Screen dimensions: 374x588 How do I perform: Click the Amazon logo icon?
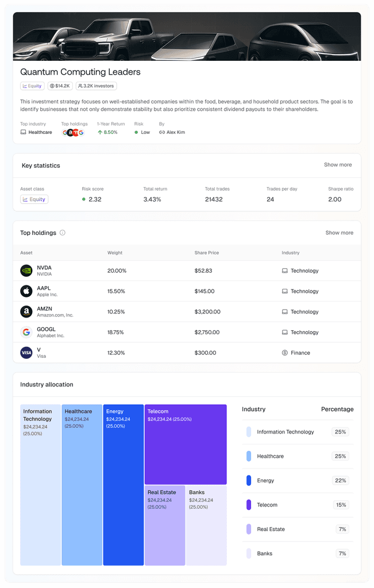[x=26, y=312]
